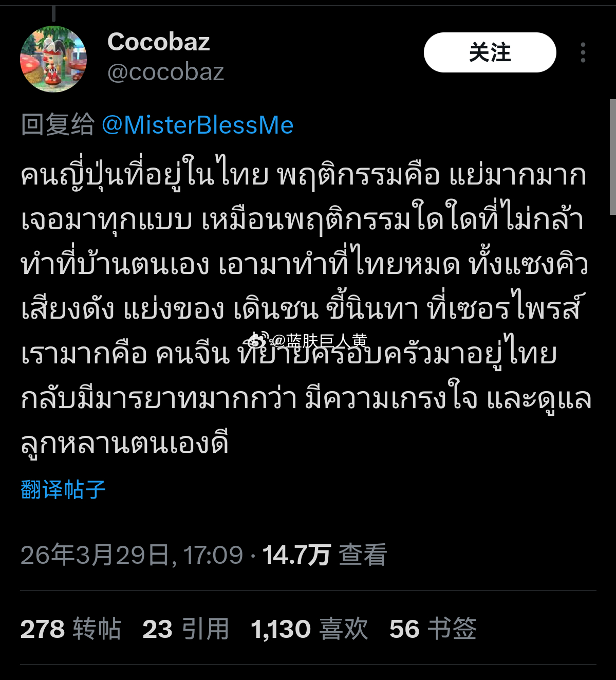Click the Thai tweet body text
616x680 pixels.
point(306,309)
